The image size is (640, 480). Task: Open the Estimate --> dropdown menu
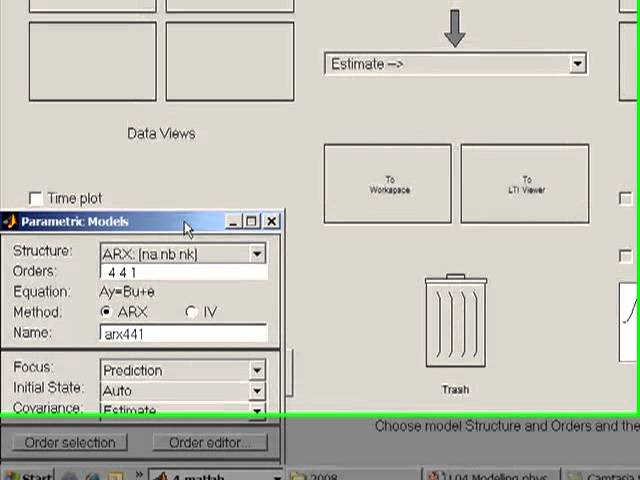pos(456,64)
